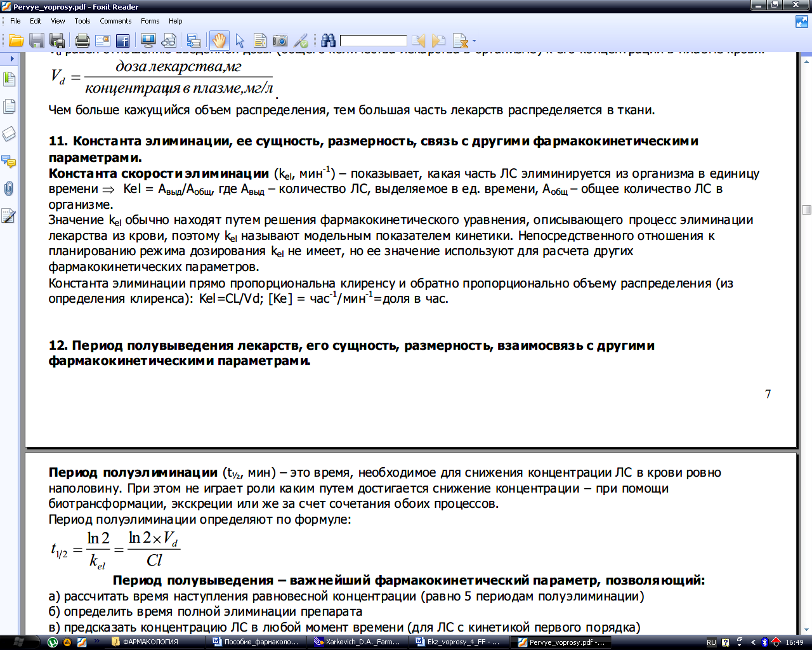This screenshot has height=650, width=812.
Task: Click the scrollbar up arrow
Action: (806, 62)
